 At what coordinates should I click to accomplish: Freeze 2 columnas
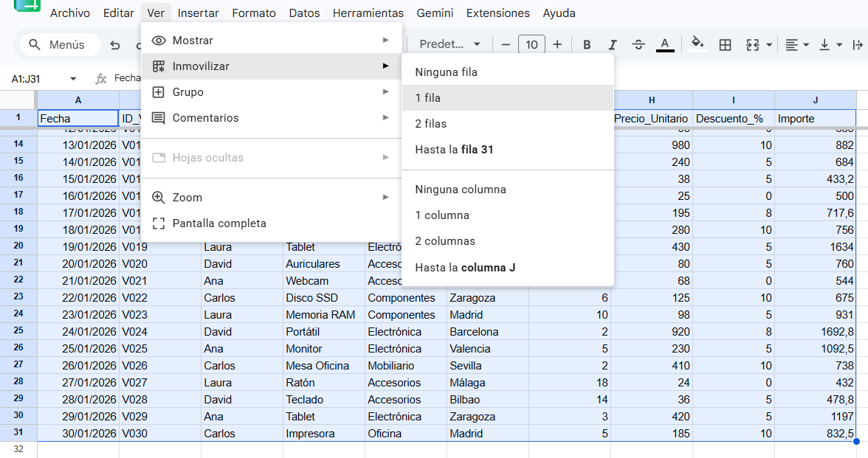point(508,241)
